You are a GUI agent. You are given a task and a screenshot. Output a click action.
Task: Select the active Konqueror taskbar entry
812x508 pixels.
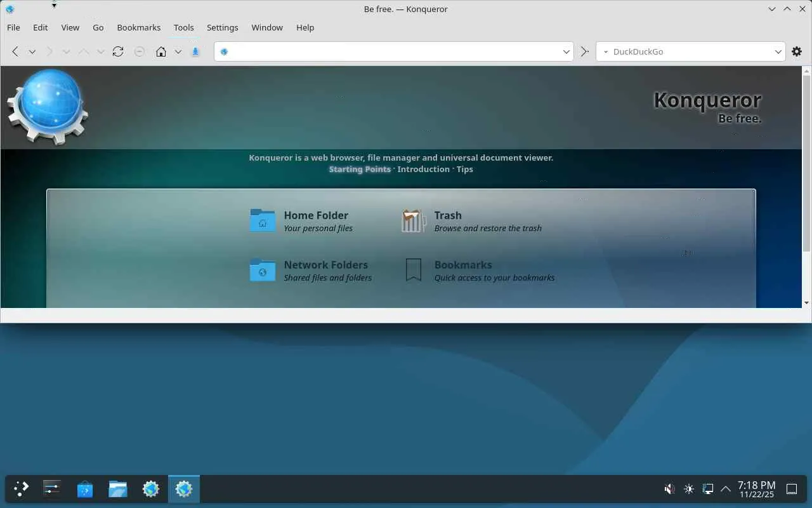(184, 489)
